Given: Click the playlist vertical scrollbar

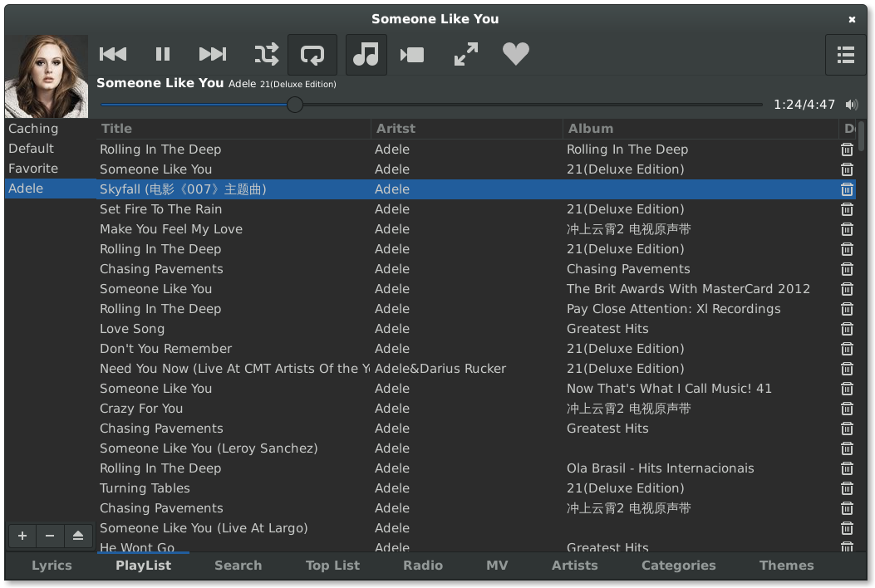Looking at the screenshot, I should [861, 135].
